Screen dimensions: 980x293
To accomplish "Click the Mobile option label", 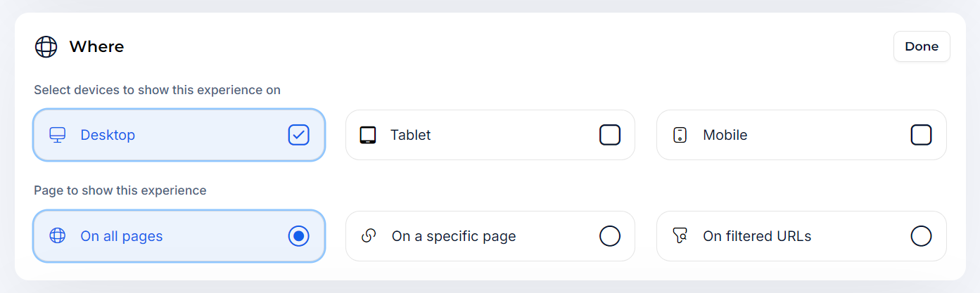I will point(725,135).
